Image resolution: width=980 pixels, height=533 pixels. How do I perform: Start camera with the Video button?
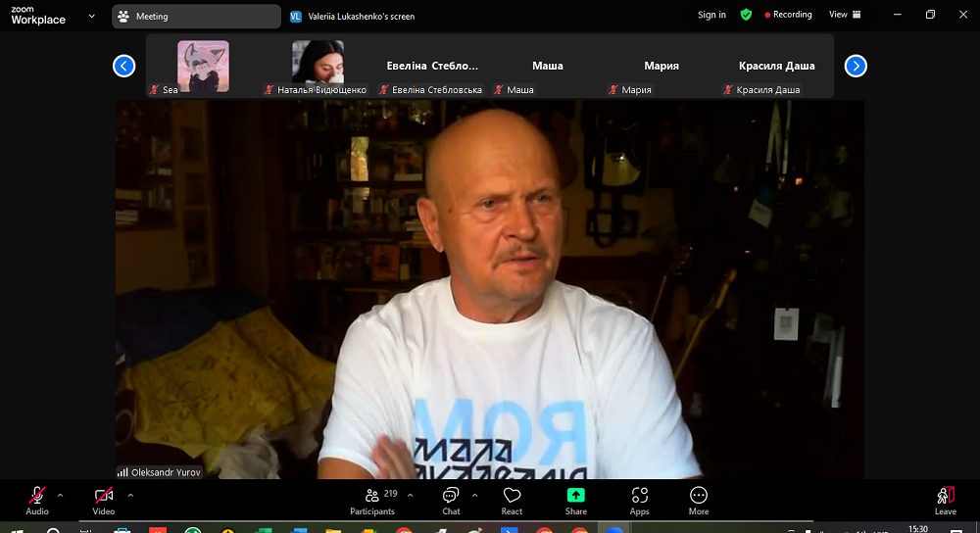tap(104, 501)
